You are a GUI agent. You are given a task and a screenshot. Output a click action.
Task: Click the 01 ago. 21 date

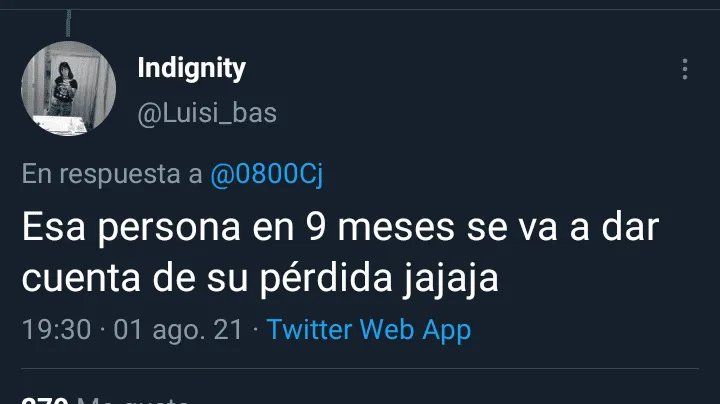tap(178, 330)
